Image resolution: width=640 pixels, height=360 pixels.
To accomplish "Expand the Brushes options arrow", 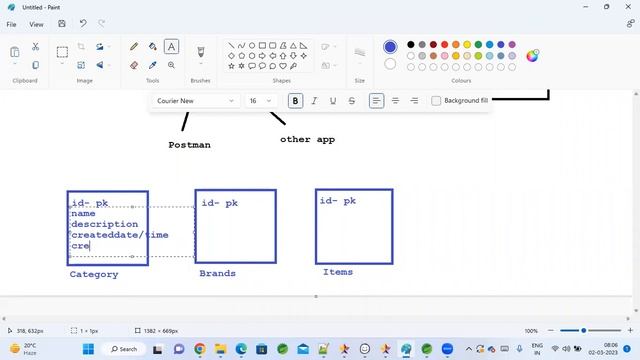I will (200, 64).
